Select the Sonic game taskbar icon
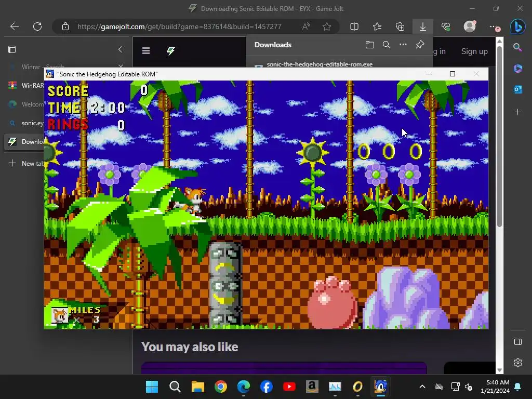 (x=380, y=387)
